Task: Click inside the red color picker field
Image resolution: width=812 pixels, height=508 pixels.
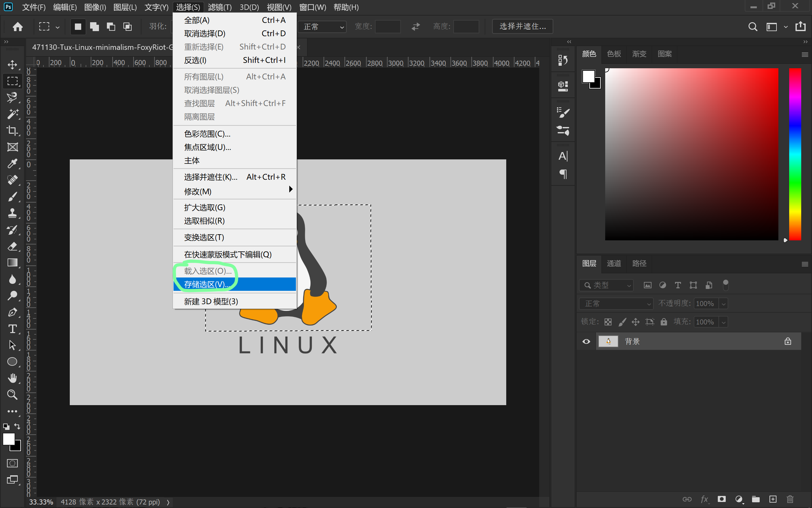Action: coord(691,154)
